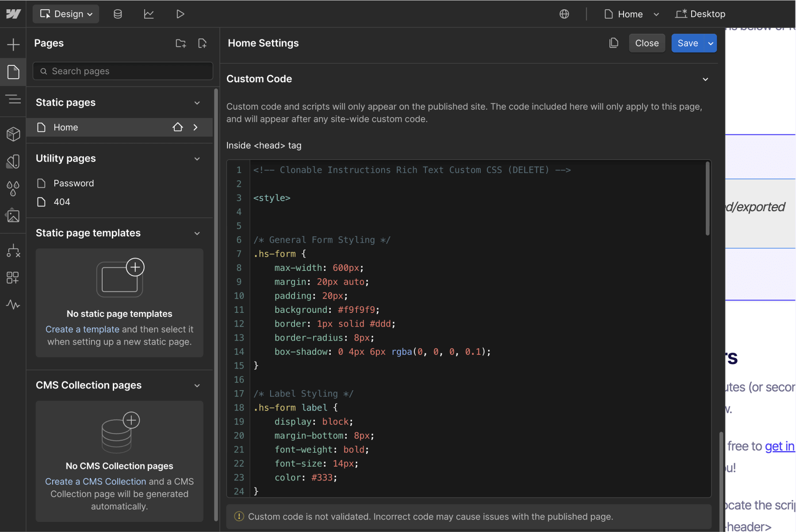Open the Logic flow icon in sidebar
796x532 pixels.
[x=13, y=251]
